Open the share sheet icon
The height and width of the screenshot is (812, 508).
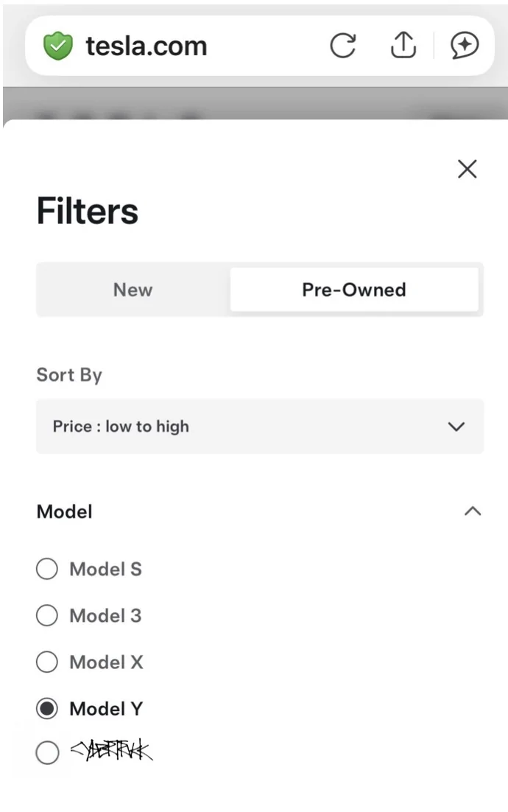[403, 45]
